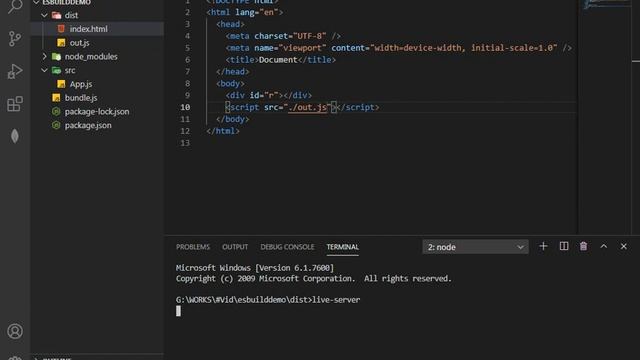Click the out.js JavaScript file icon
The height and width of the screenshot is (360, 640).
pyautogui.click(x=61, y=42)
